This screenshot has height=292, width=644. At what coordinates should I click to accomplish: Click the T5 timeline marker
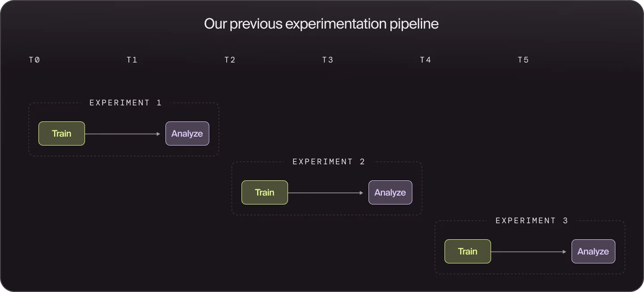523,60
